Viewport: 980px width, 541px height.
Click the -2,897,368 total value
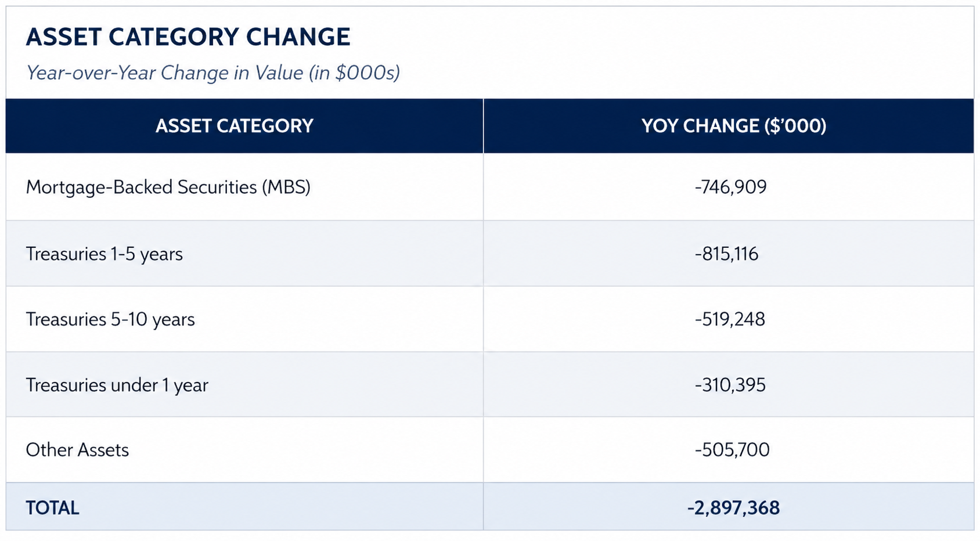(733, 508)
